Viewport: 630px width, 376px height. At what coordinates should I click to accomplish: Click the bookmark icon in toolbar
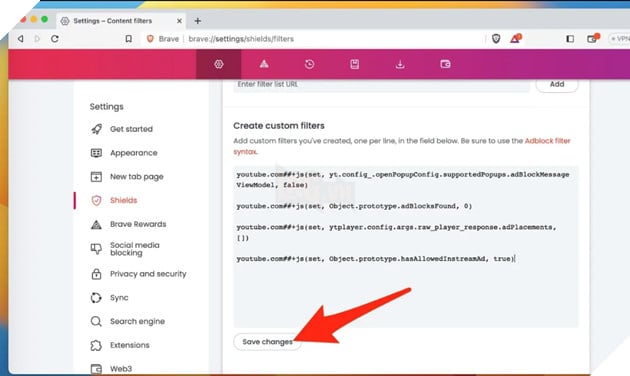coord(129,39)
